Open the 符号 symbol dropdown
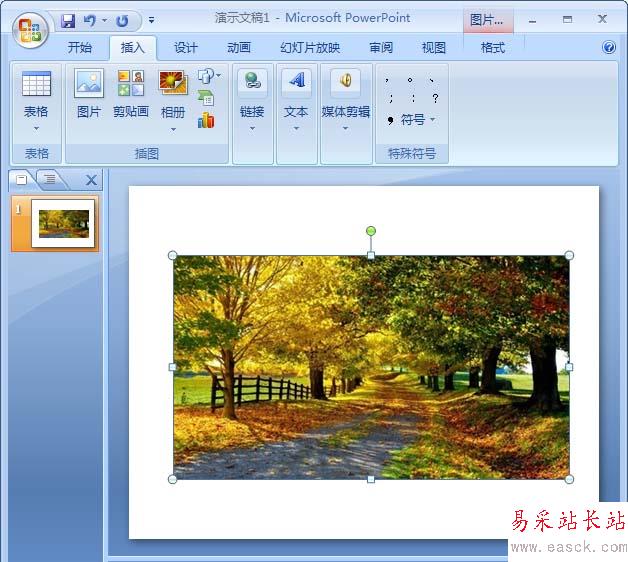The image size is (628, 562). [x=417, y=120]
